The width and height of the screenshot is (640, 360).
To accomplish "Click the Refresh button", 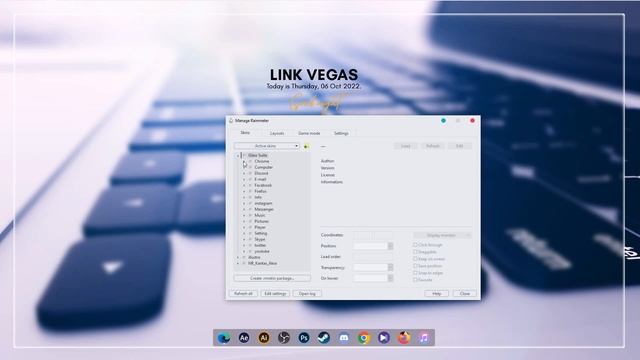I will [x=433, y=146].
